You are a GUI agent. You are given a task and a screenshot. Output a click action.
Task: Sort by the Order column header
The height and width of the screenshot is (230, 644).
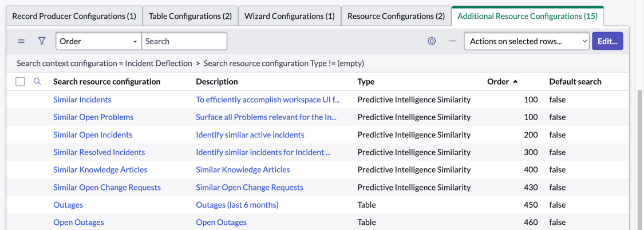tap(498, 81)
